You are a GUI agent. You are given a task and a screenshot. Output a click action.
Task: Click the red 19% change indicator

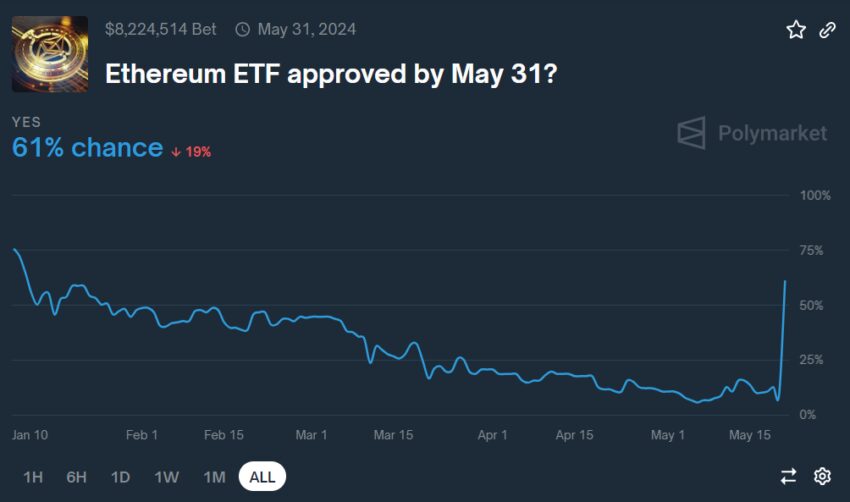pyautogui.click(x=191, y=152)
